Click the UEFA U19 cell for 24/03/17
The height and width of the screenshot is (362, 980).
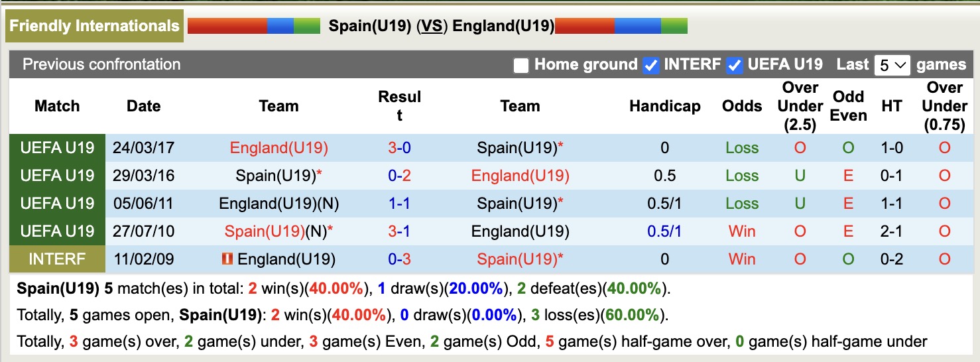pyautogui.click(x=57, y=148)
